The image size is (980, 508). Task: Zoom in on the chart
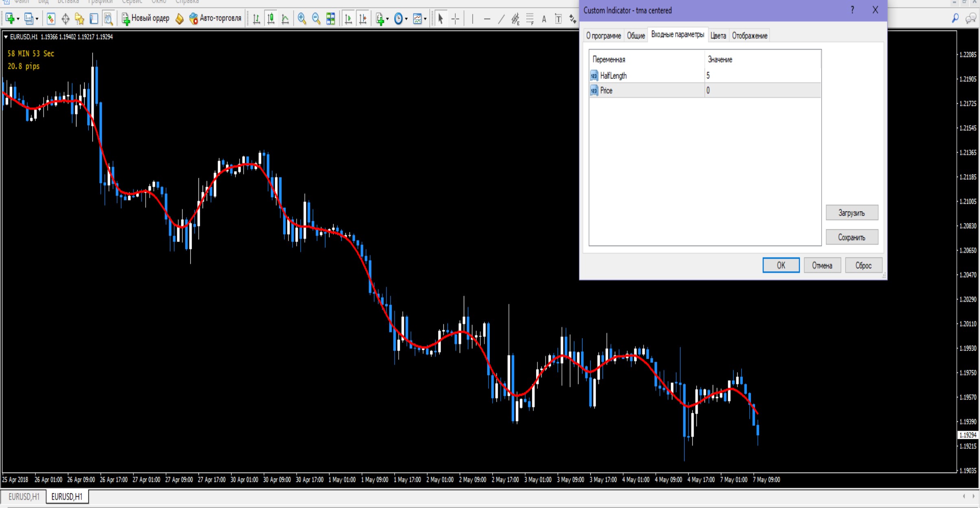(x=302, y=18)
